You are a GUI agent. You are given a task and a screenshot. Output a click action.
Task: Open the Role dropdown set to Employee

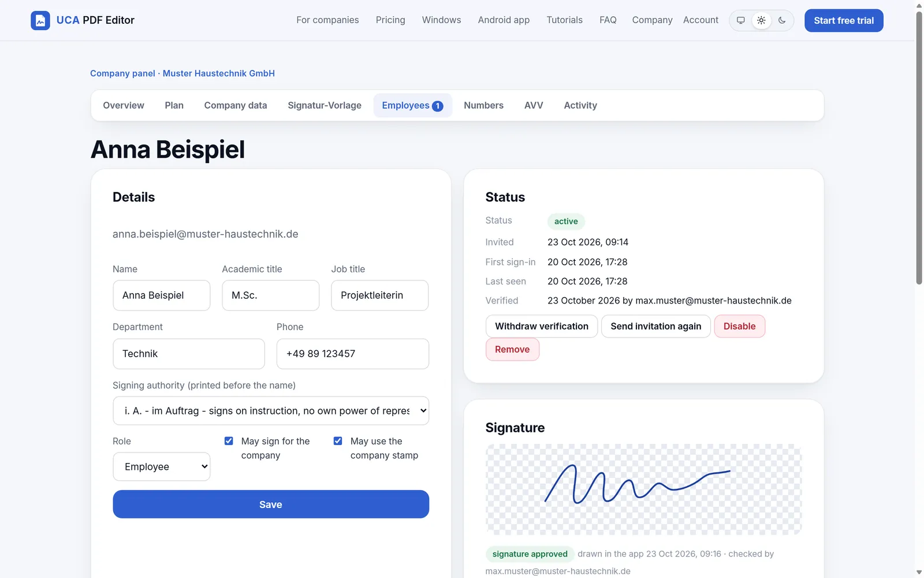(x=162, y=466)
